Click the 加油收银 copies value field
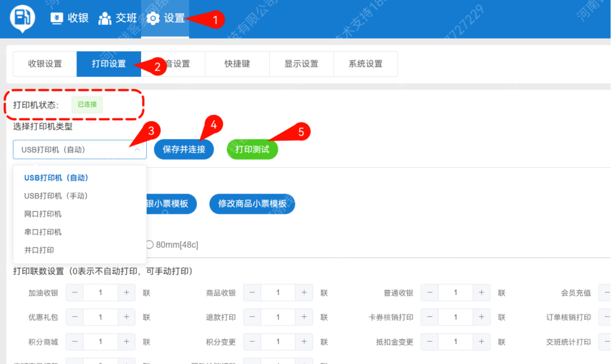The height and width of the screenshot is (364, 611). coord(100,293)
